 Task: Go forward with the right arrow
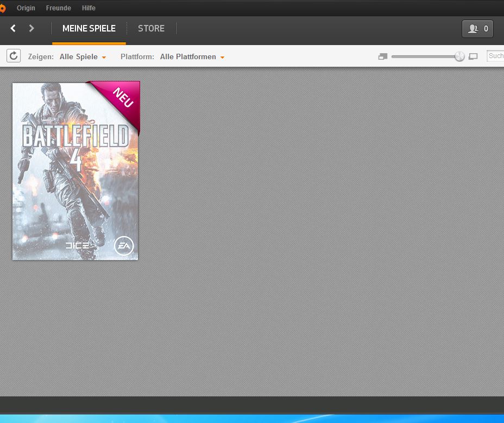[31, 28]
